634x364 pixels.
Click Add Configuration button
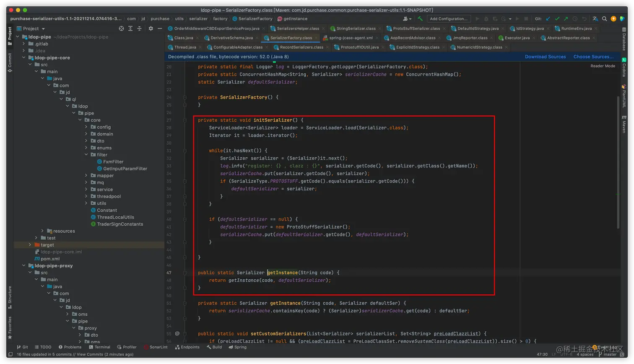tap(448, 19)
